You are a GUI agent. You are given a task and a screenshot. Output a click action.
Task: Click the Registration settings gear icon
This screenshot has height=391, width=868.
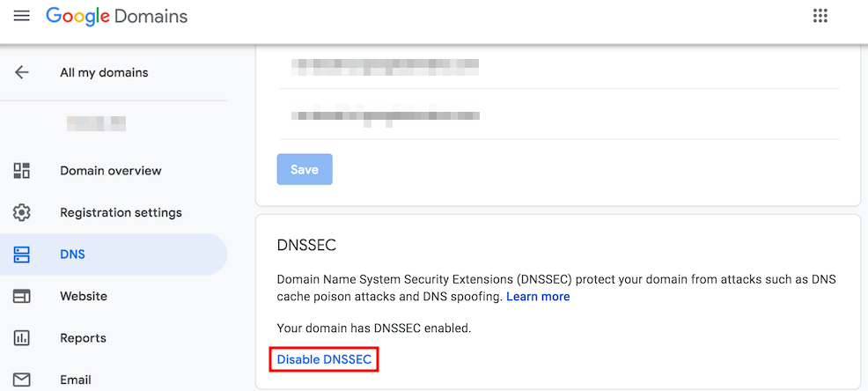pos(22,212)
